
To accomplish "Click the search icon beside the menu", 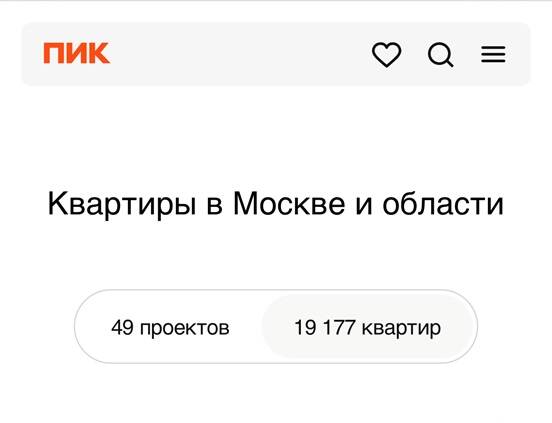I will point(440,55).
